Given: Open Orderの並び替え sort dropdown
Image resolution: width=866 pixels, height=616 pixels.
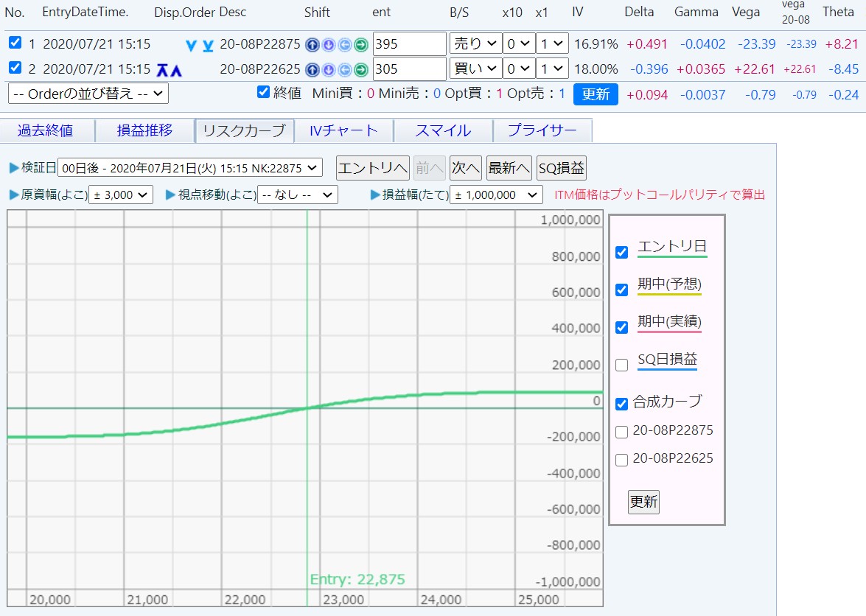Looking at the screenshot, I should (x=88, y=94).
